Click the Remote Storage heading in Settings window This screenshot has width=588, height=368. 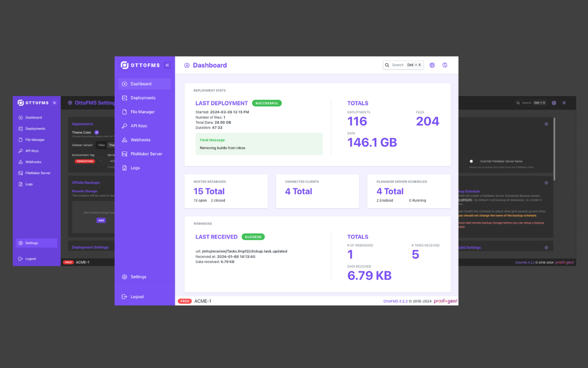tap(85, 191)
